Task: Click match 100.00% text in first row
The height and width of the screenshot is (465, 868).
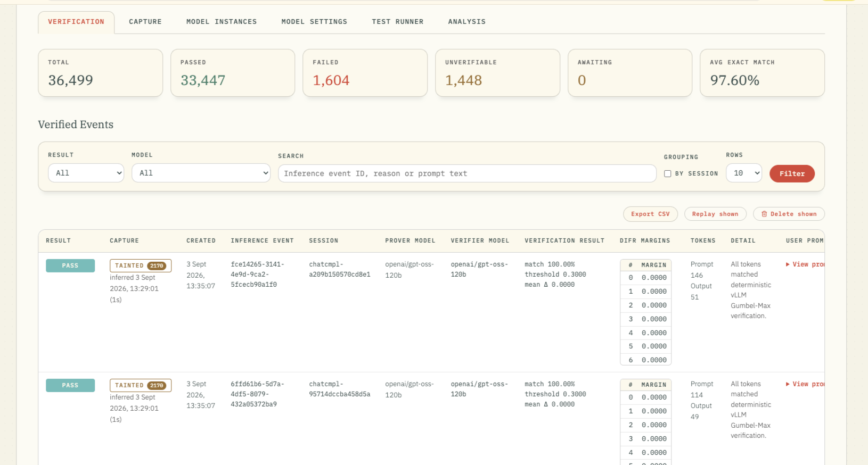Action: 550,264
